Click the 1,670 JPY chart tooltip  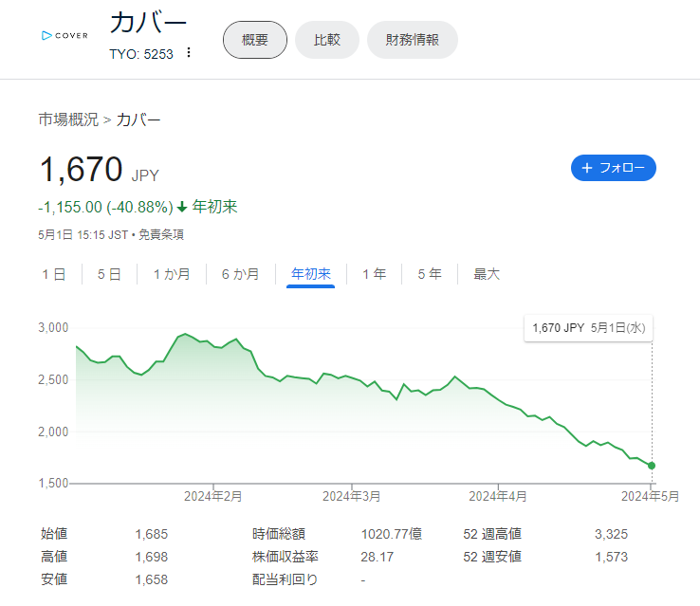588,328
